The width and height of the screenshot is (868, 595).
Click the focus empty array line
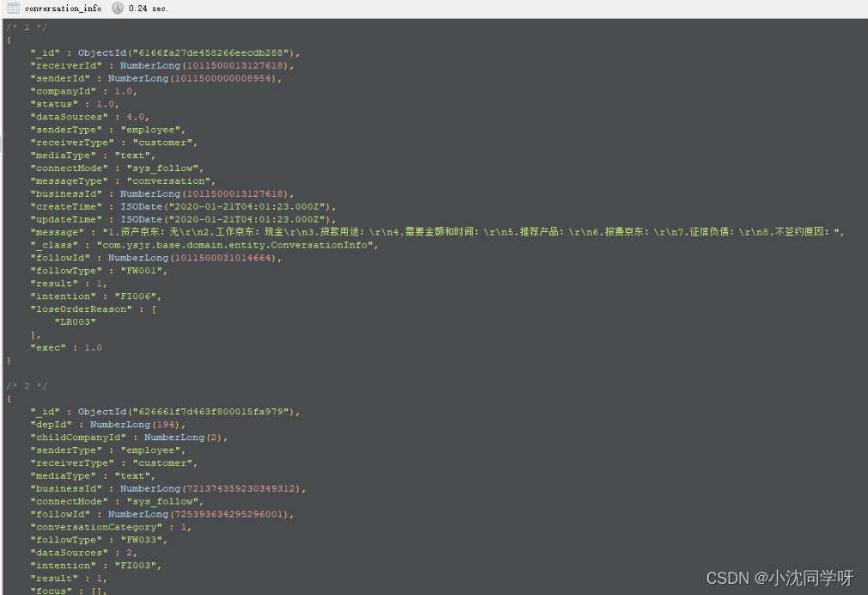coord(70,591)
